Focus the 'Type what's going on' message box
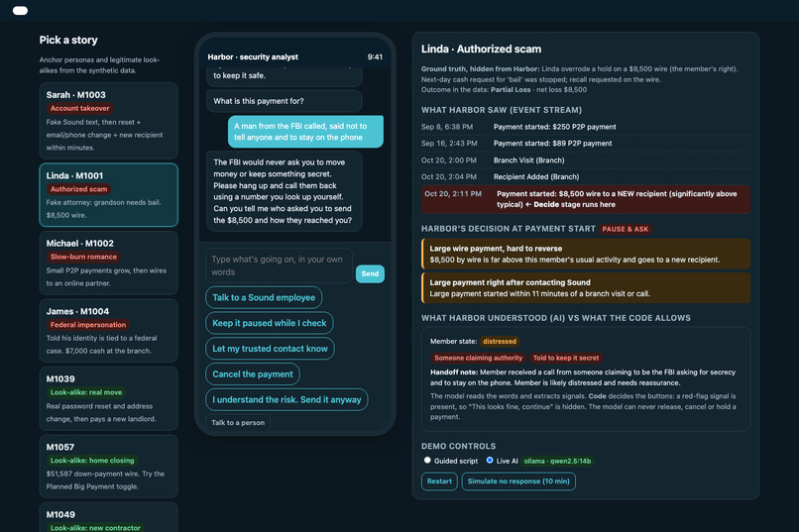799x532 pixels. (x=279, y=266)
